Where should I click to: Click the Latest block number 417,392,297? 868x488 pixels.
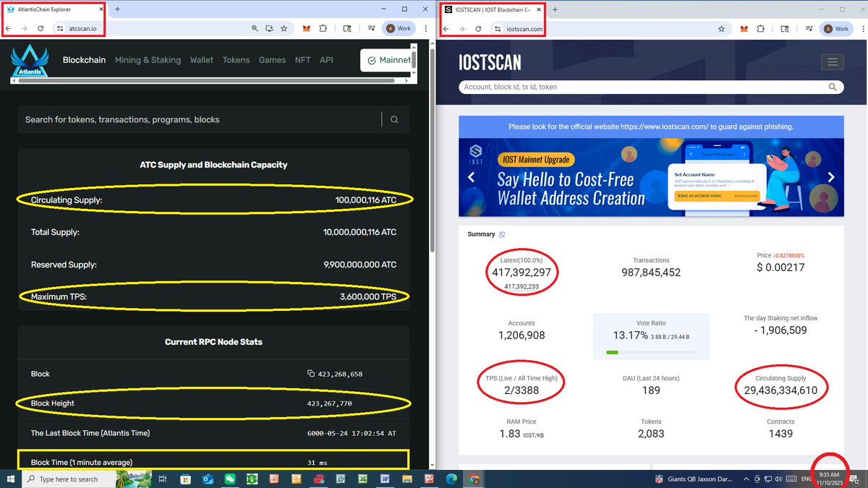[522, 273]
